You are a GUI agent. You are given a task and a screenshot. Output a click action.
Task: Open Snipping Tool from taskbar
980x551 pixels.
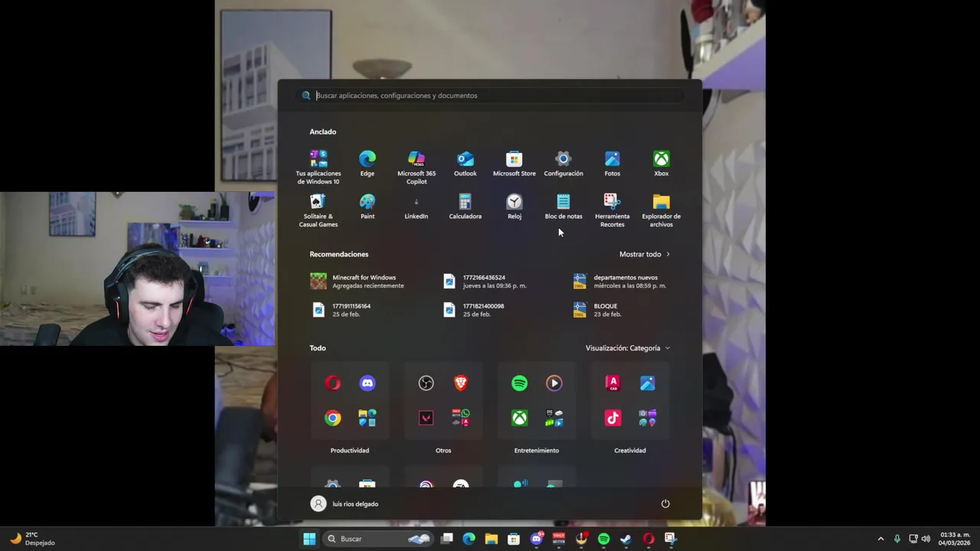(x=670, y=539)
